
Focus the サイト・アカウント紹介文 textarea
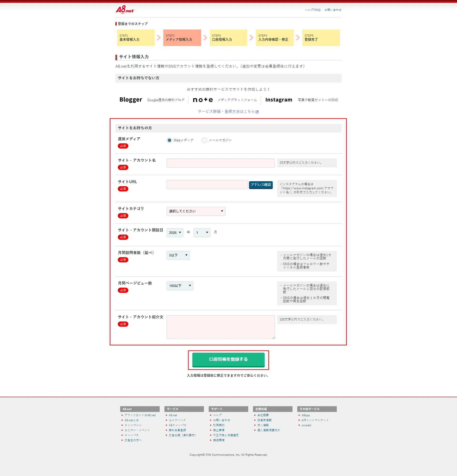click(x=221, y=327)
